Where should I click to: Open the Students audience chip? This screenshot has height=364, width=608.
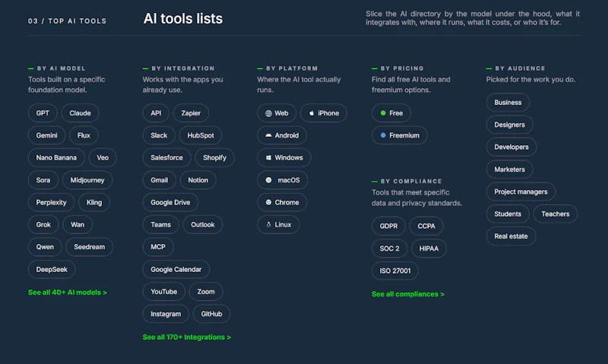click(508, 214)
